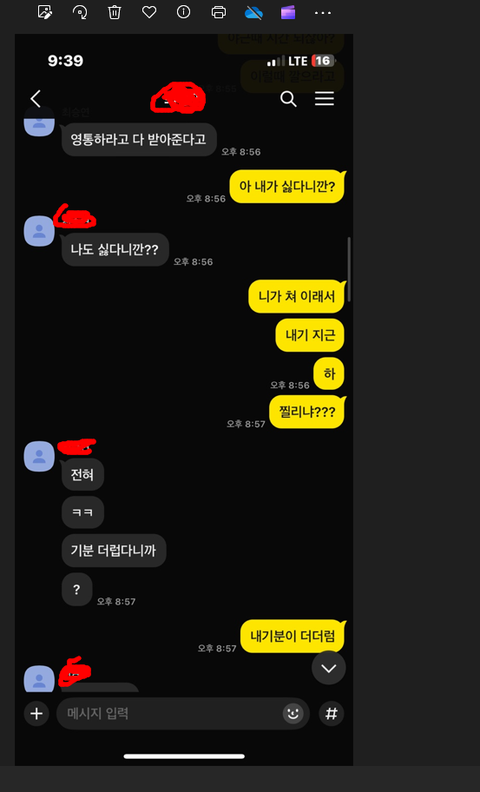Open the emoji picker smiley
The image size is (480, 792).
pos(293,714)
